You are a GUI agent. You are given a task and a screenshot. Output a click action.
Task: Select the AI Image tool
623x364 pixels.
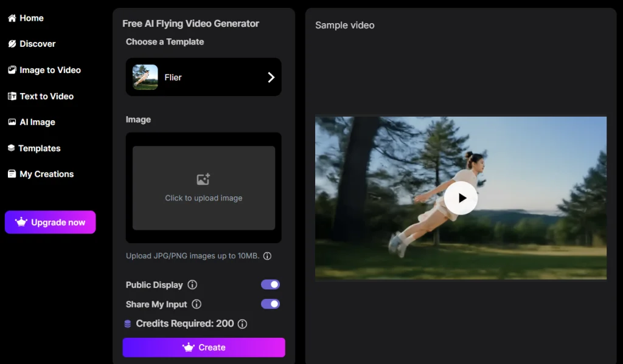[38, 122]
